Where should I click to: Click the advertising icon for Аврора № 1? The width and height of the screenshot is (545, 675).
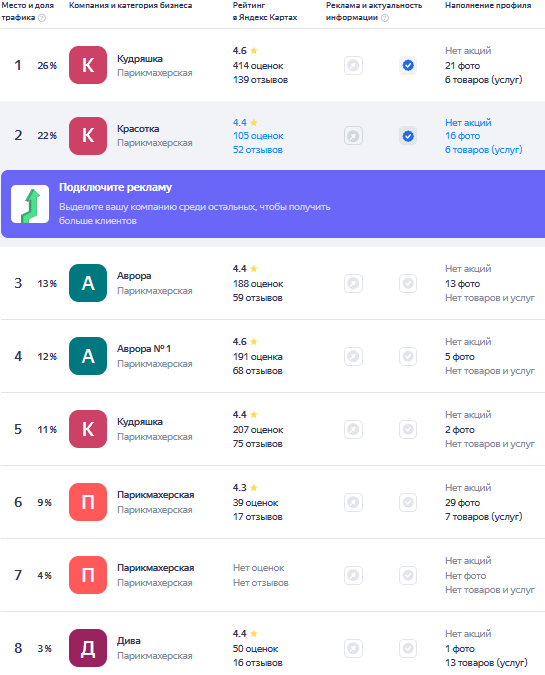(353, 356)
